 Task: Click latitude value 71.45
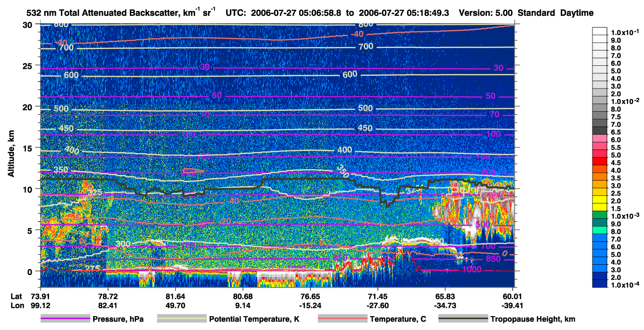coord(378,296)
